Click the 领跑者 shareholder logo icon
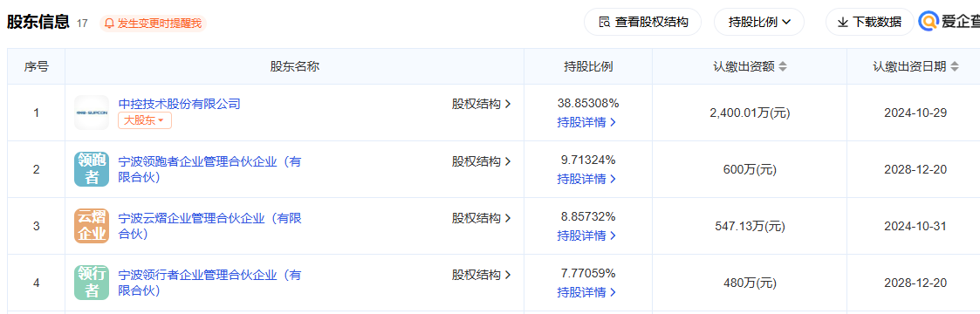The image size is (980, 314). coord(92,169)
